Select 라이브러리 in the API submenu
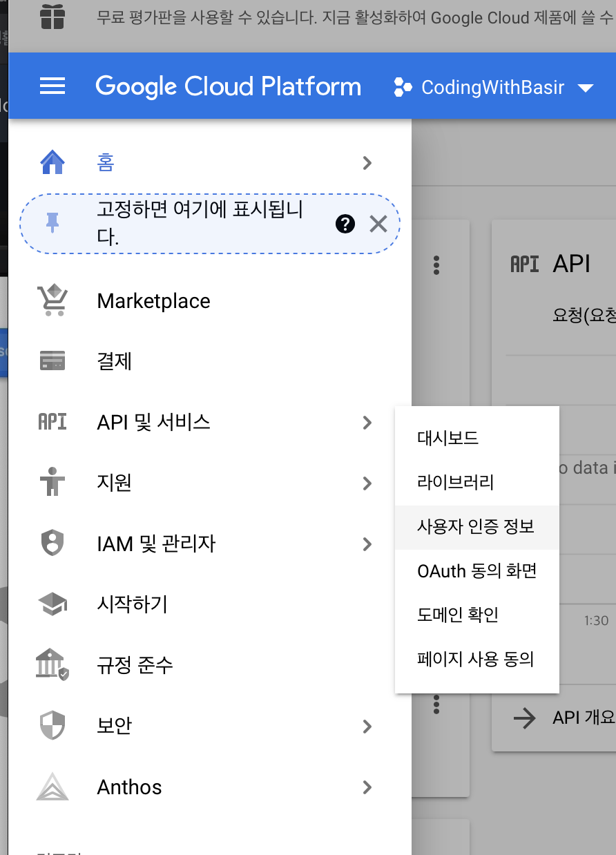The image size is (616, 855). pyautogui.click(x=477, y=482)
